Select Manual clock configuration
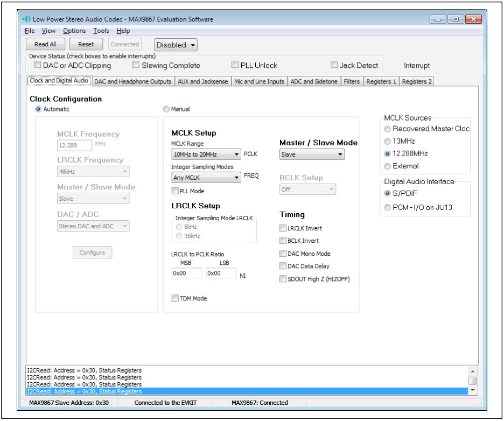 coord(167,109)
